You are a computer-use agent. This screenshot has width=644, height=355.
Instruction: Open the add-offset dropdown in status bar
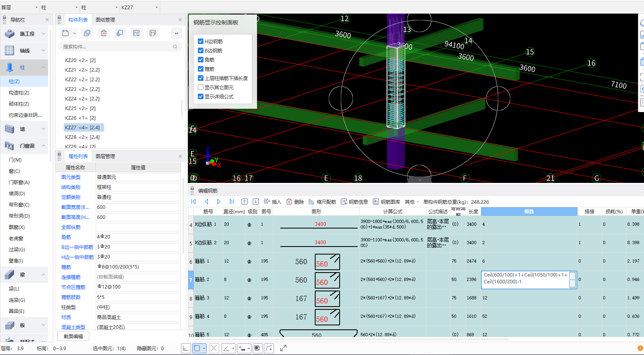(x=249, y=348)
